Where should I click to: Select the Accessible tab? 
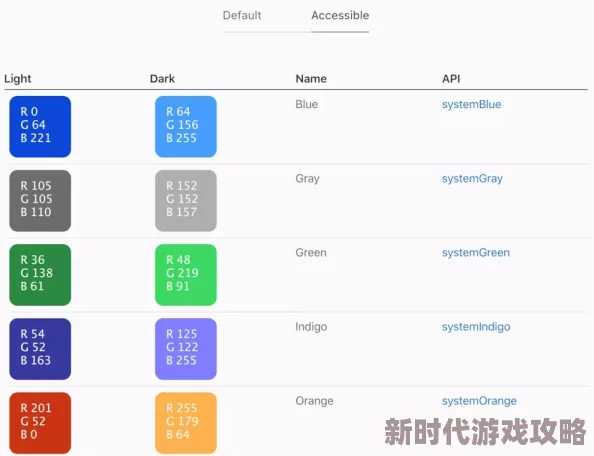click(x=340, y=16)
